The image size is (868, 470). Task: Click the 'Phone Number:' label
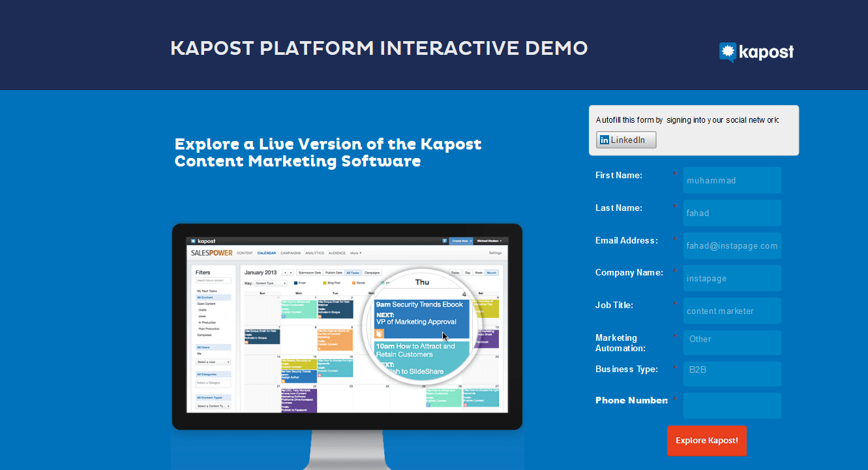pyautogui.click(x=631, y=400)
